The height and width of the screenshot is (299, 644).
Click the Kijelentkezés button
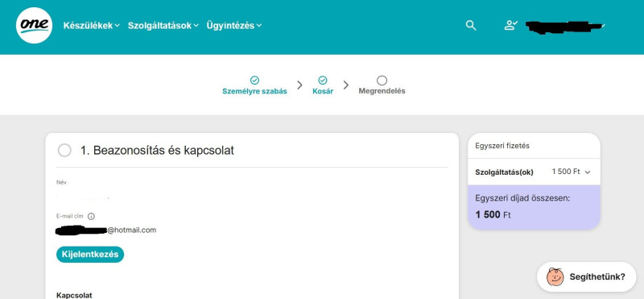[x=90, y=254]
